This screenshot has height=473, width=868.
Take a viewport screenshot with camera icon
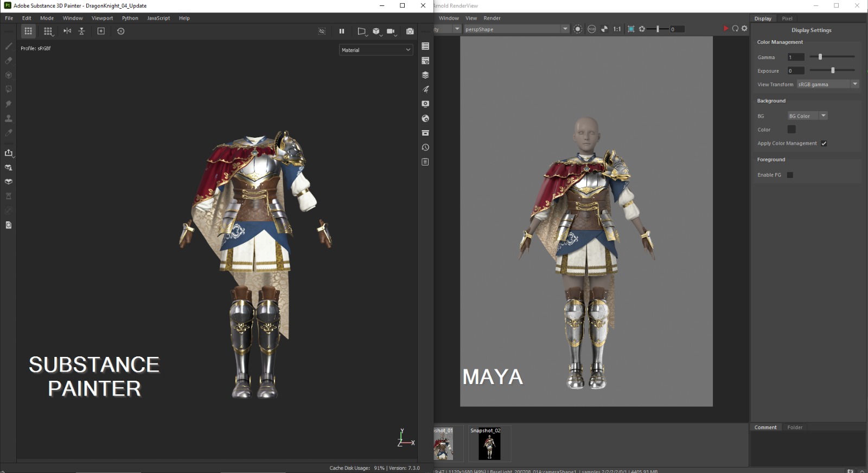pyautogui.click(x=410, y=31)
